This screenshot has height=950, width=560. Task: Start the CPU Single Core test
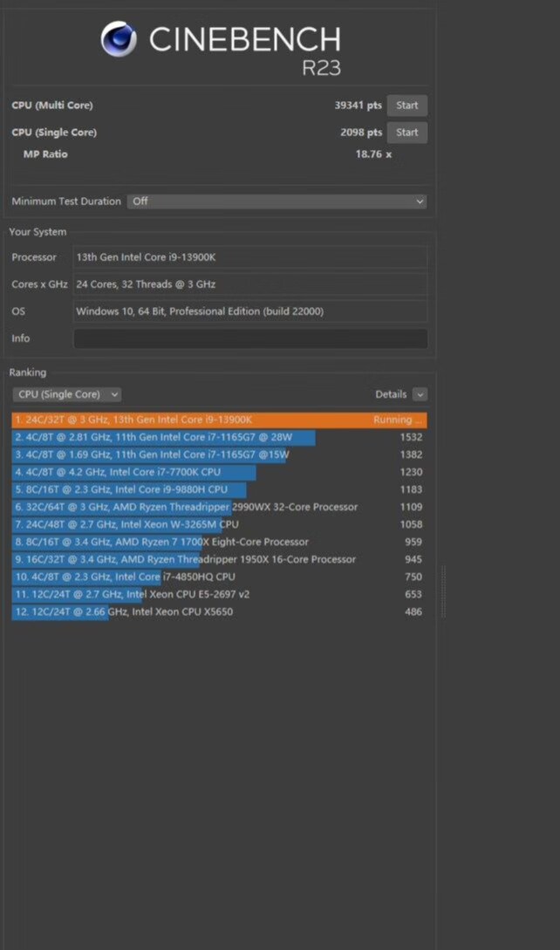pyautogui.click(x=406, y=133)
